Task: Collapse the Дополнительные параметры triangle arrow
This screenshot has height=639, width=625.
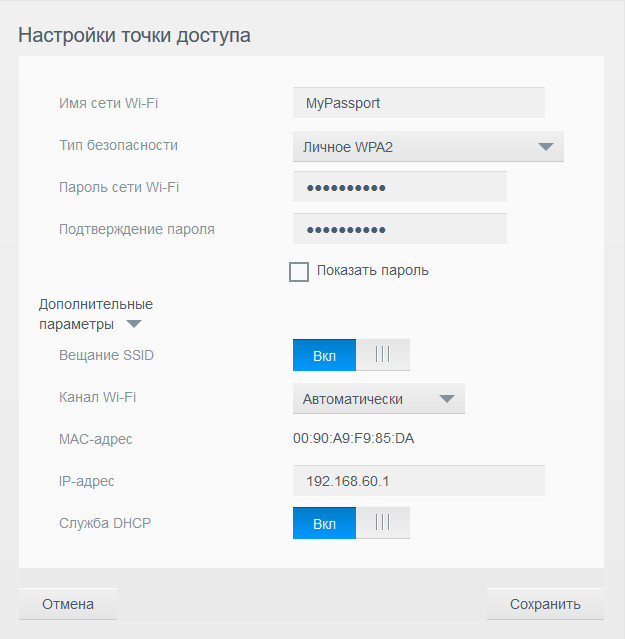Action: tap(134, 325)
